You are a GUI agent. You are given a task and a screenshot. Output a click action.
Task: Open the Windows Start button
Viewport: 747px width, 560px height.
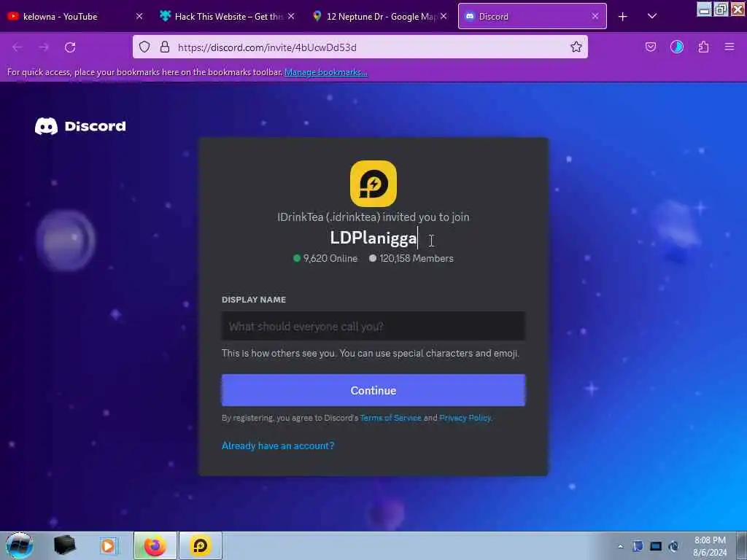point(20,545)
